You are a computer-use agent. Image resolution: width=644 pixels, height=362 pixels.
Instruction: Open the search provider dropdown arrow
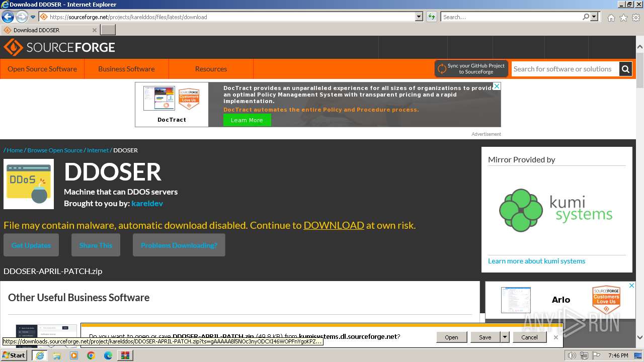tap(595, 17)
